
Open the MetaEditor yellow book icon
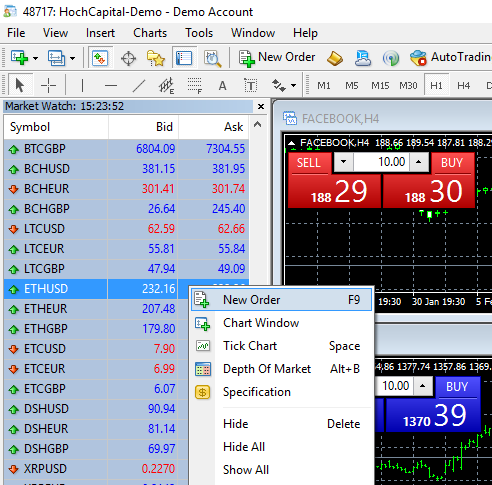(x=335, y=58)
